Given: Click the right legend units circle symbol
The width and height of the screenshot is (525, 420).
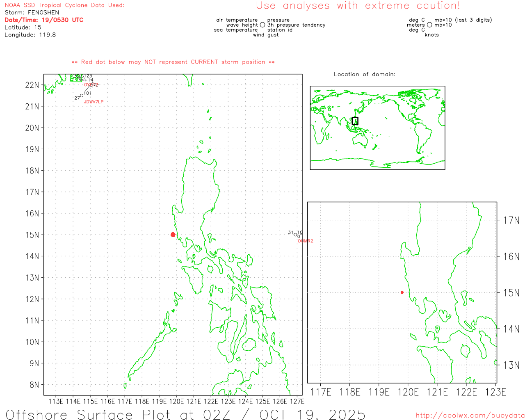Looking at the screenshot, I should coord(429,25).
